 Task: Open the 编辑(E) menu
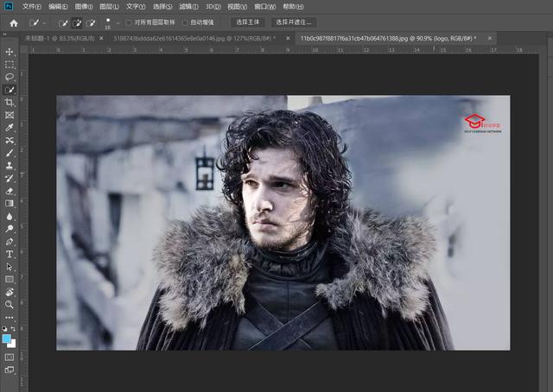(x=58, y=6)
